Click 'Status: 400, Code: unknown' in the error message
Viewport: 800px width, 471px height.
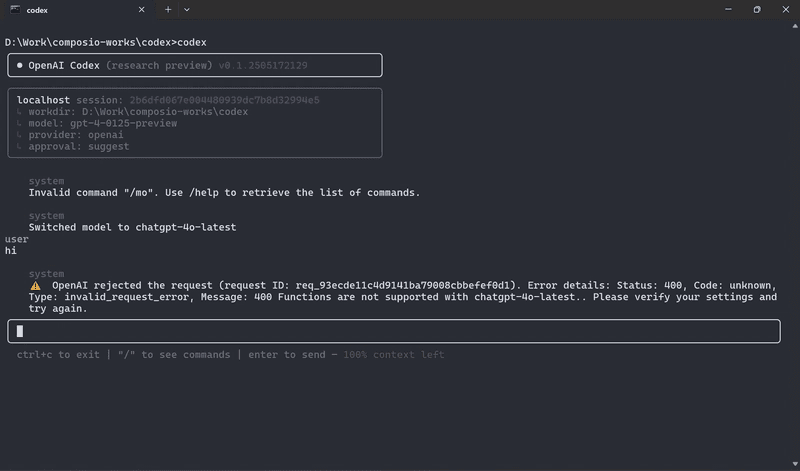[696, 285]
